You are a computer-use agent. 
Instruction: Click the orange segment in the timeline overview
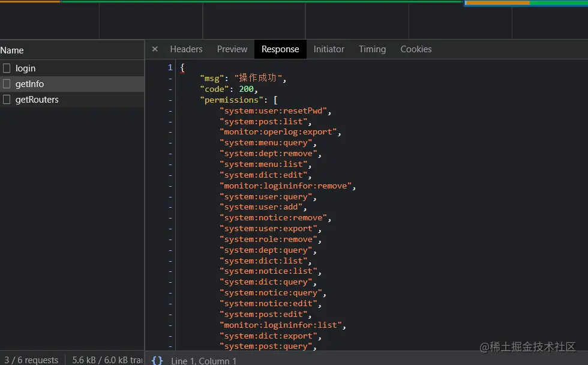(497, 3)
